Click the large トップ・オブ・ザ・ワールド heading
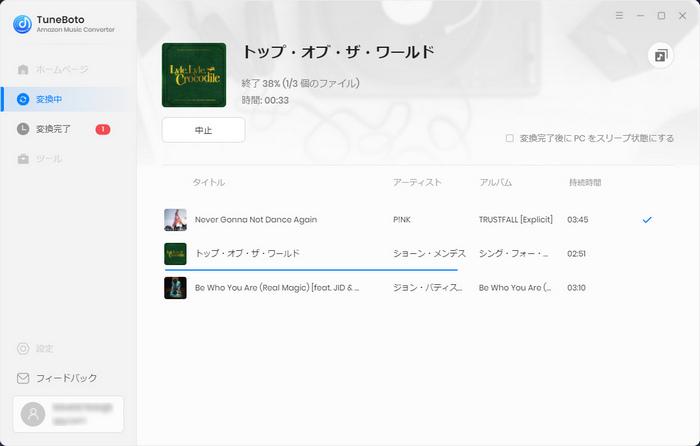Screen dimensions: 700x446 [338, 52]
